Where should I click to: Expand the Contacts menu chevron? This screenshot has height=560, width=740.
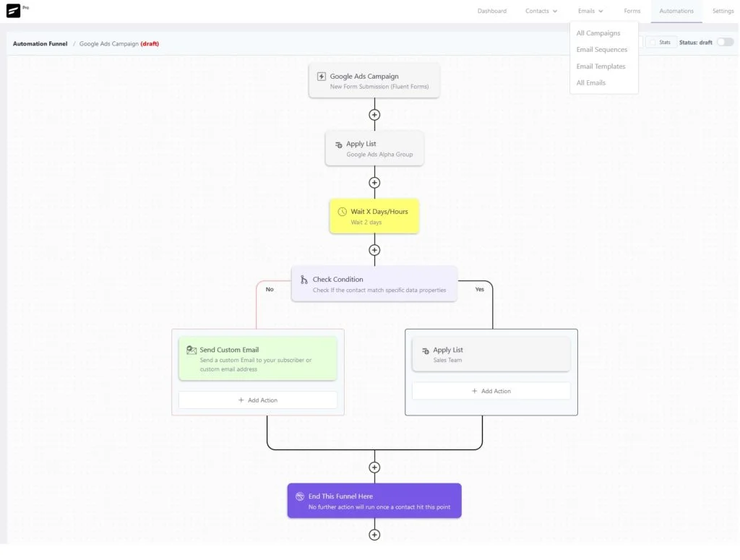[x=555, y=12]
